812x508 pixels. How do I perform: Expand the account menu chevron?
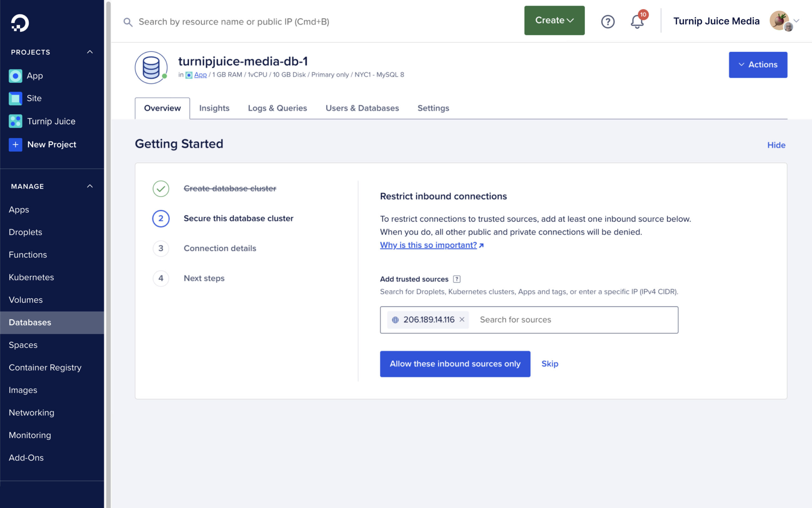point(796,21)
